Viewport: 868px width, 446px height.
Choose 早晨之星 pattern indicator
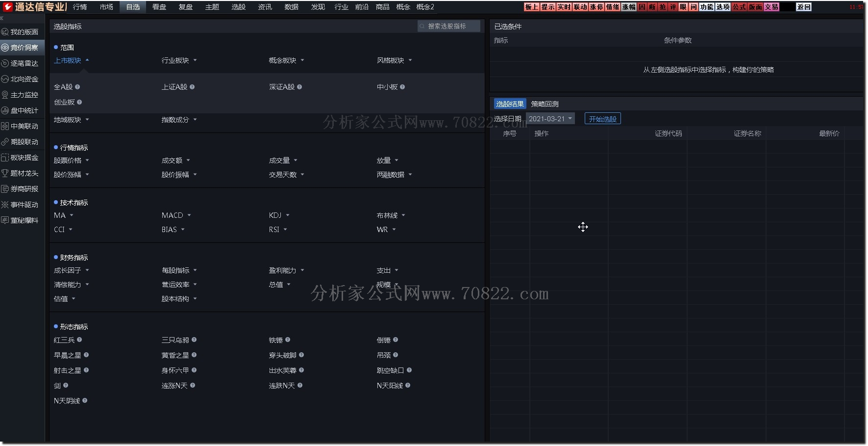[x=68, y=355]
